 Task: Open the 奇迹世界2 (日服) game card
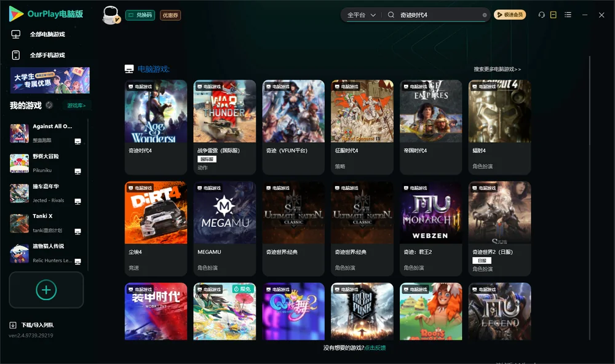[499, 229]
